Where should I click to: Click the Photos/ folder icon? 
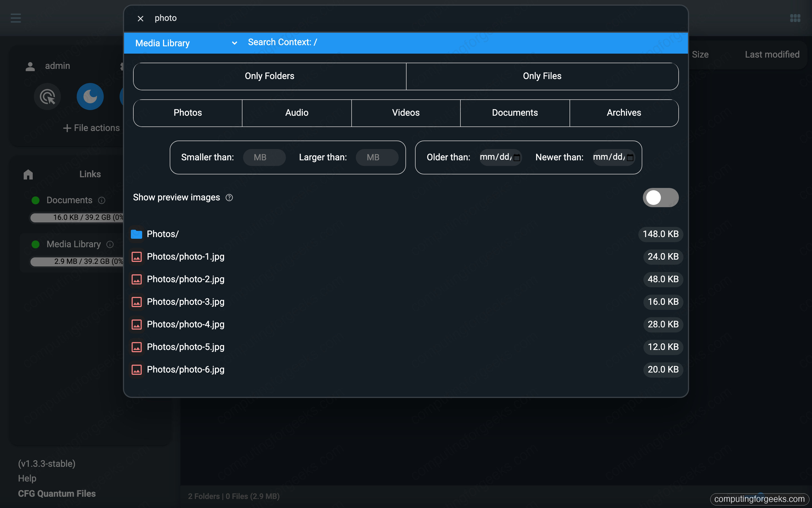point(136,234)
